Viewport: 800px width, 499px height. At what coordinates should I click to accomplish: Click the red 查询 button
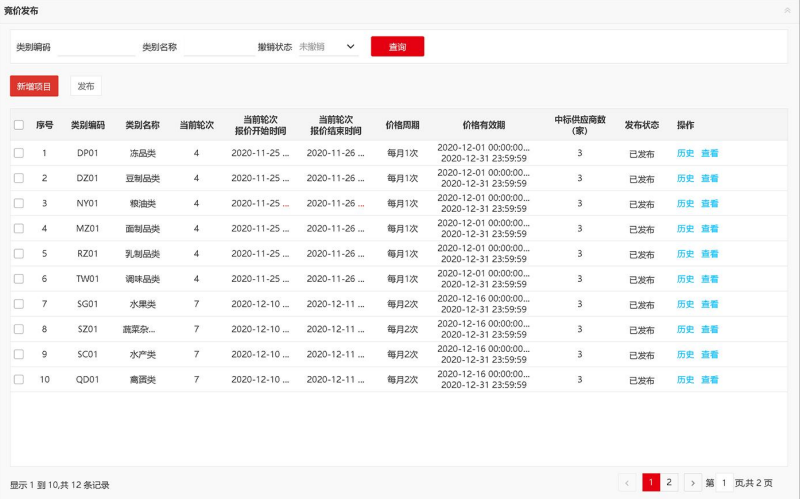[397, 46]
